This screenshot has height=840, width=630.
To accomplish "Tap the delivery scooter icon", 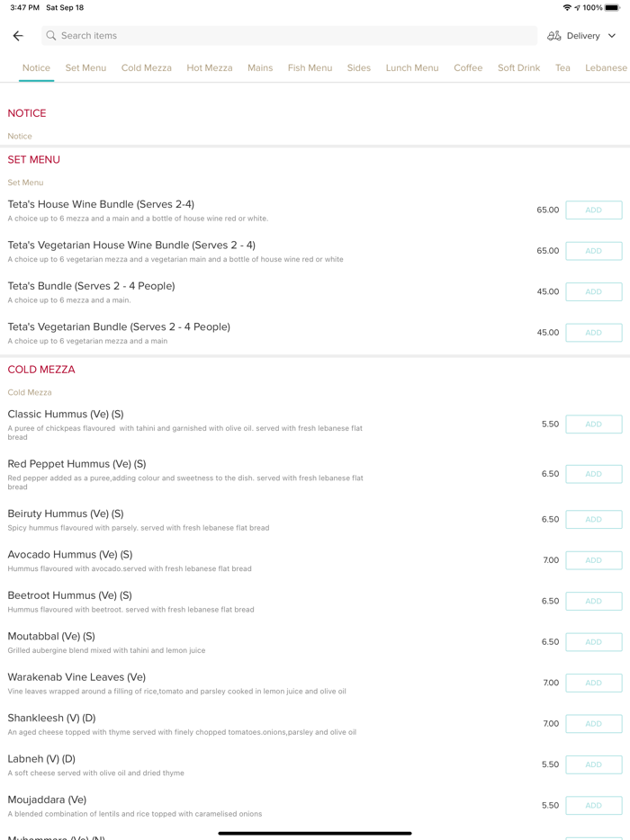I will click(554, 36).
